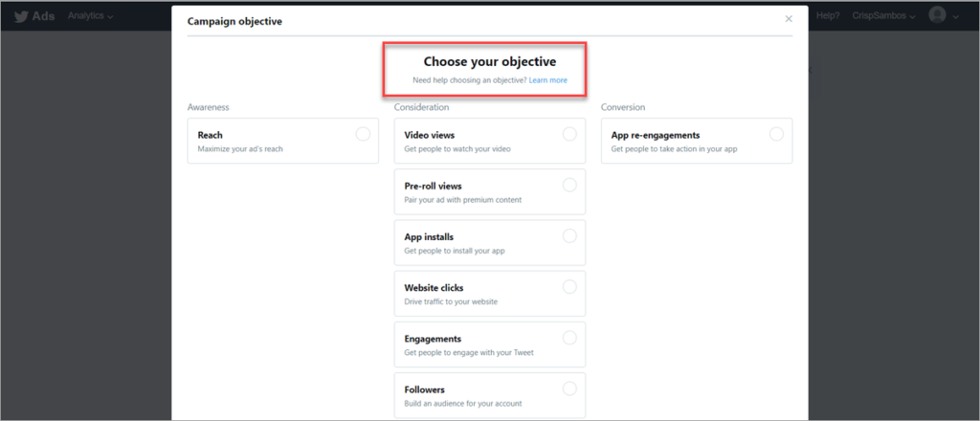The image size is (980, 421).
Task: Close the Campaign objective dialog
Action: point(789,19)
